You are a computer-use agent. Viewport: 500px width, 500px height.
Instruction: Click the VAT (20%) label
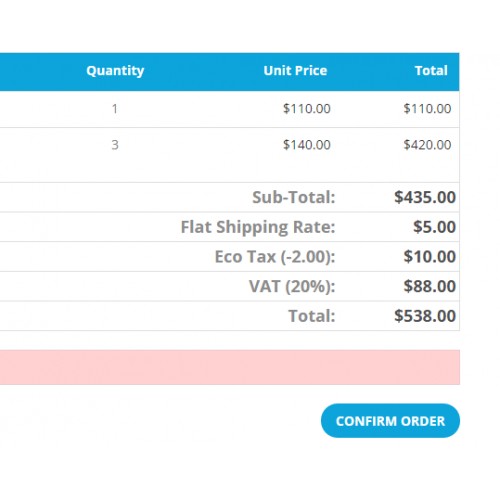pyautogui.click(x=292, y=286)
